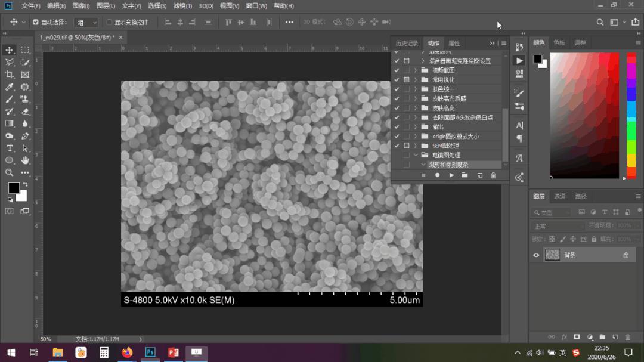The height and width of the screenshot is (362, 644).
Task: Play the selected action in Actions panel
Action: 450,175
